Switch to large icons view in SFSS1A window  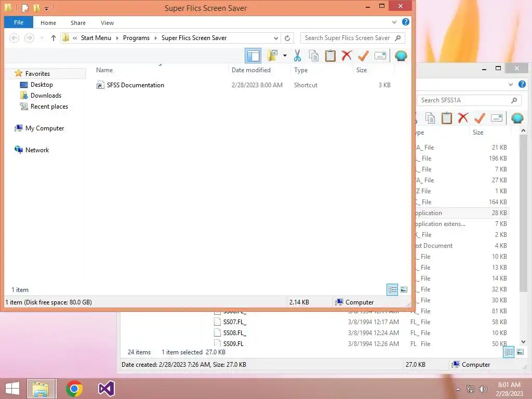tap(520, 352)
